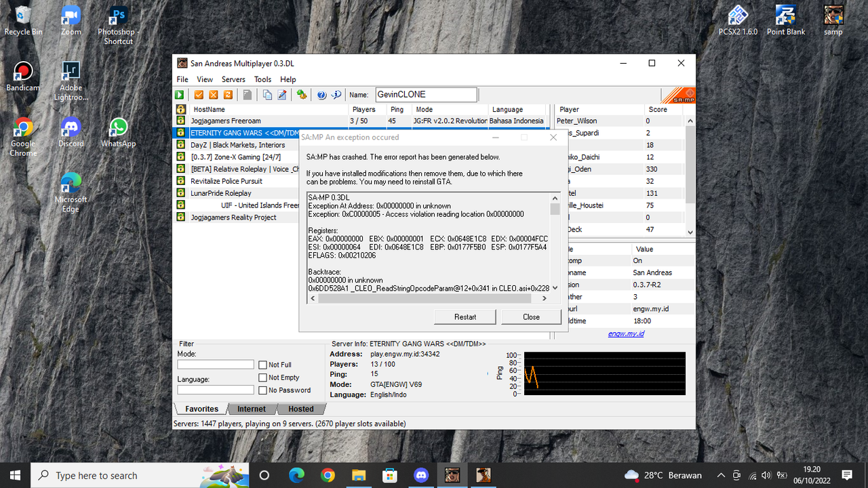
Task: Click the Copy Server Info toolbar icon
Action: (267, 95)
